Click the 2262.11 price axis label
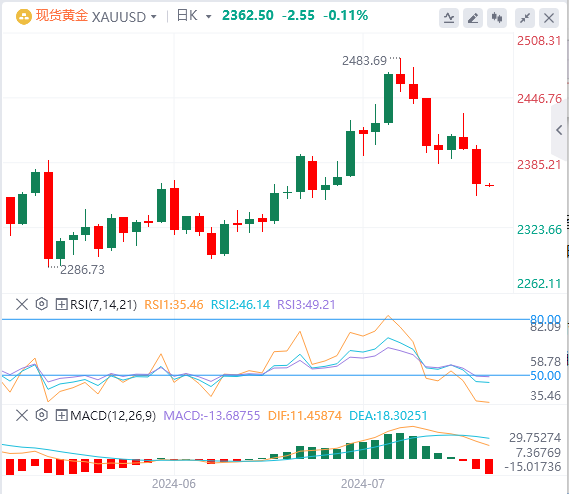569x494 pixels. point(539,283)
